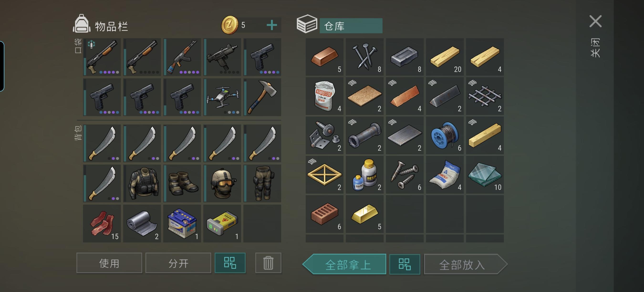Choose the car battery item
Image resolution: width=644 pixels, height=292 pixels.
[182, 223]
